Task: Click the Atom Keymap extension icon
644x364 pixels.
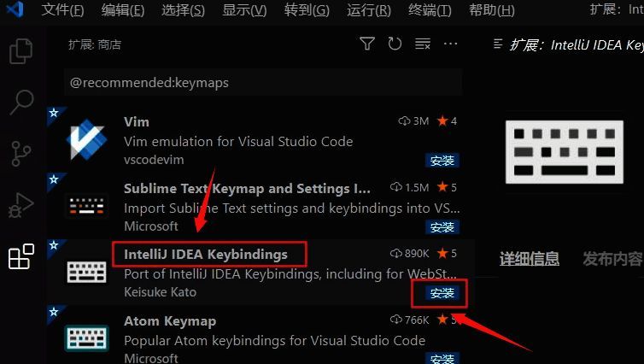Action: coord(86,338)
